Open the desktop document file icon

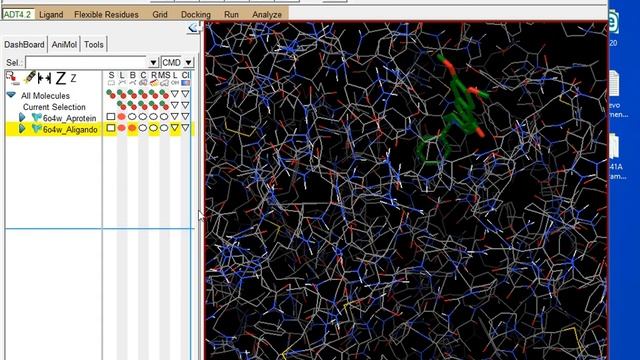(x=614, y=83)
